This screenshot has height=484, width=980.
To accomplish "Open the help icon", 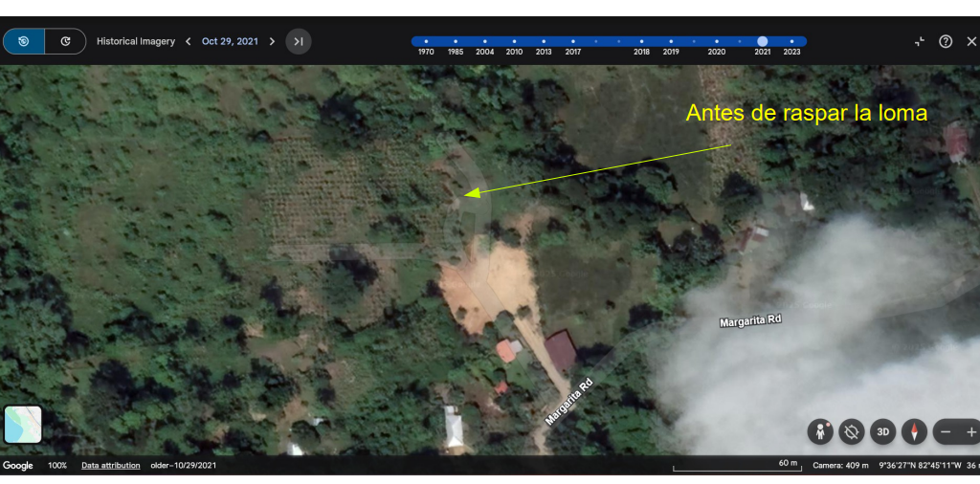I will tap(946, 41).
